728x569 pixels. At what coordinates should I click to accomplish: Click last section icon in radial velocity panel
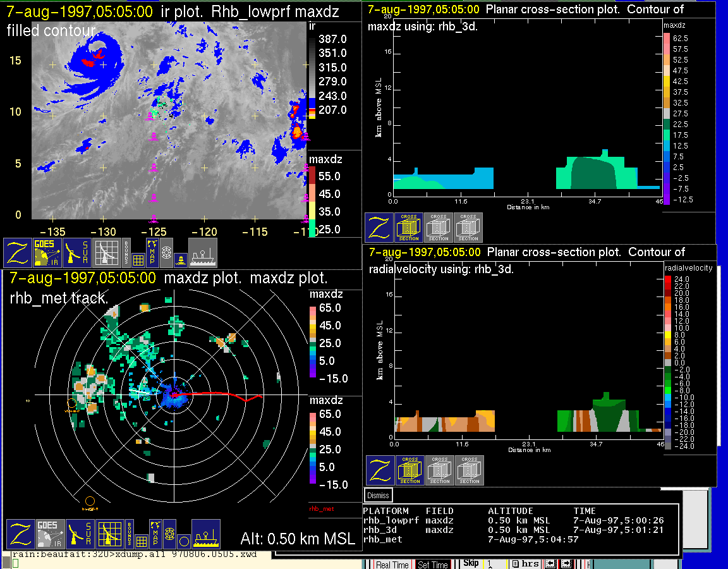click(470, 470)
